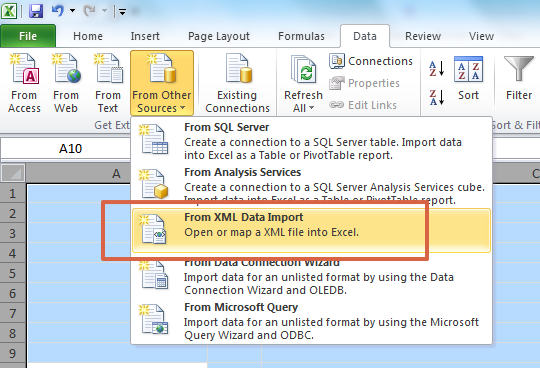540x368 pixels.
Task: Switch to the View tab
Action: 481,36
